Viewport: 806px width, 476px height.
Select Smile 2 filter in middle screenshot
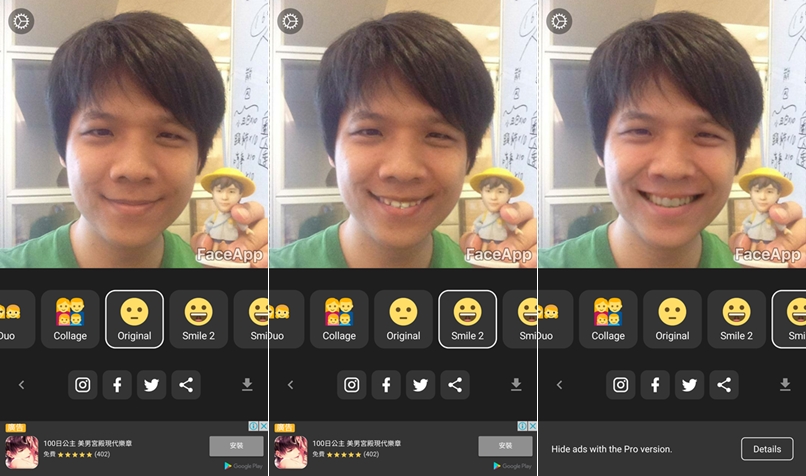tap(467, 319)
